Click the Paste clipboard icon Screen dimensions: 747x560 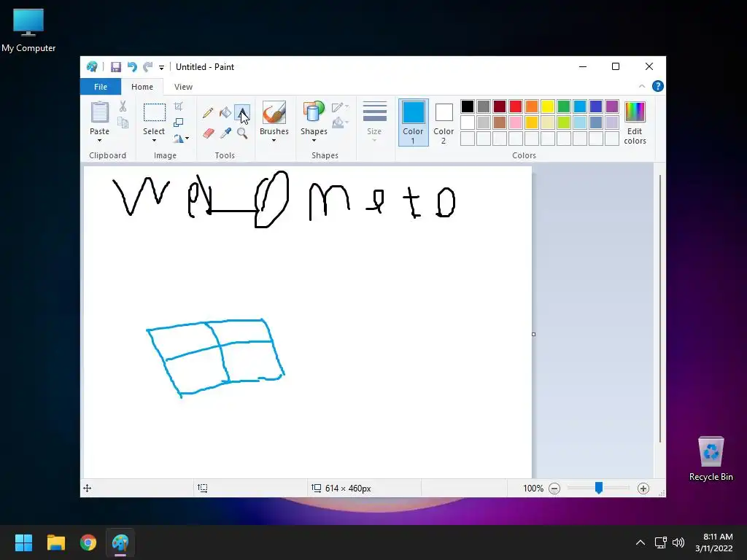(x=99, y=112)
